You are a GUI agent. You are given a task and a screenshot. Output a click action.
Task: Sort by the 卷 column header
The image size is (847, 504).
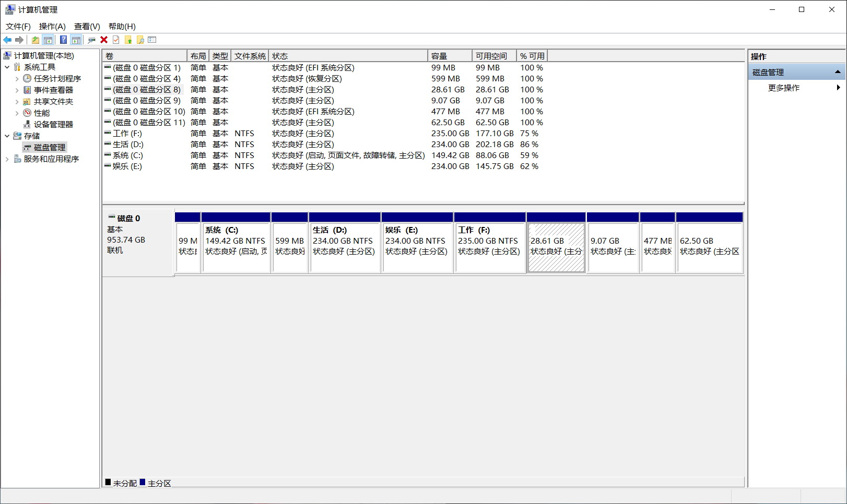(145, 56)
